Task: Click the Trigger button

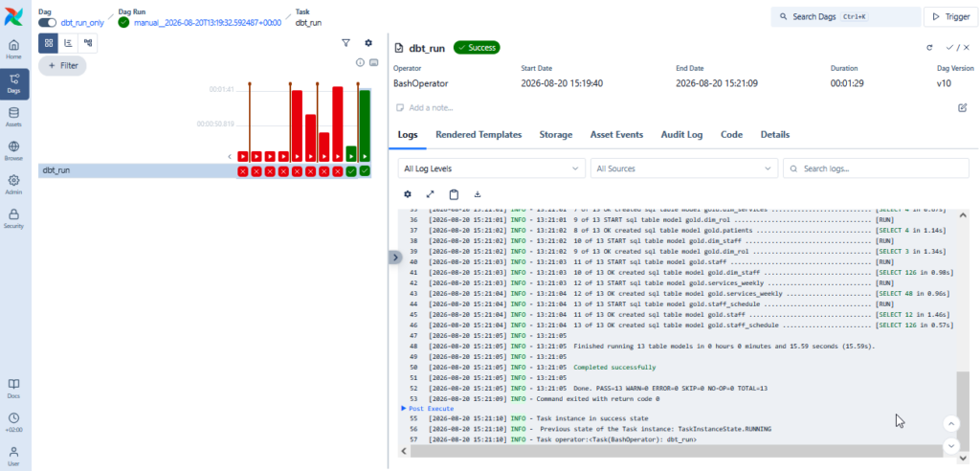Action: pyautogui.click(x=951, y=17)
